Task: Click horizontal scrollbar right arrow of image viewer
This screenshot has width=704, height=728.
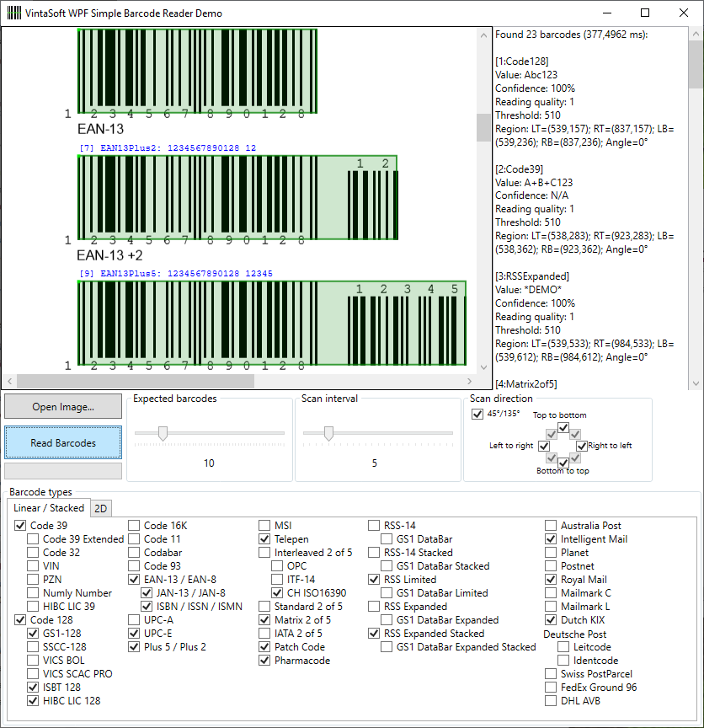Action: click(x=469, y=381)
